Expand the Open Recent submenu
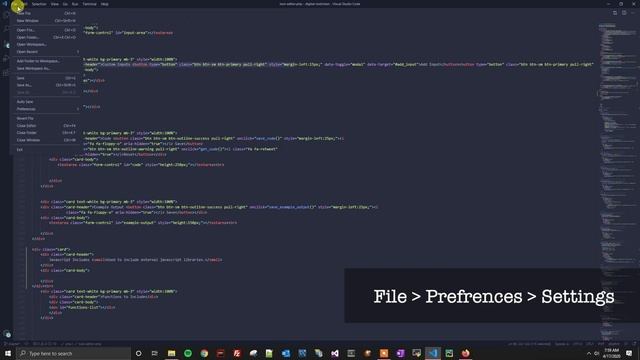Image resolution: width=640 pixels, height=360 pixels. (x=45, y=52)
